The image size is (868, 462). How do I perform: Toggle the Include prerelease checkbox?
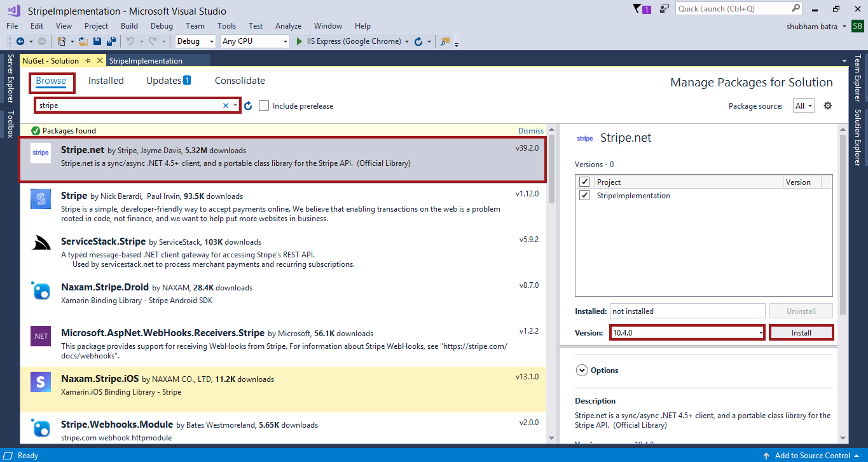tap(264, 105)
